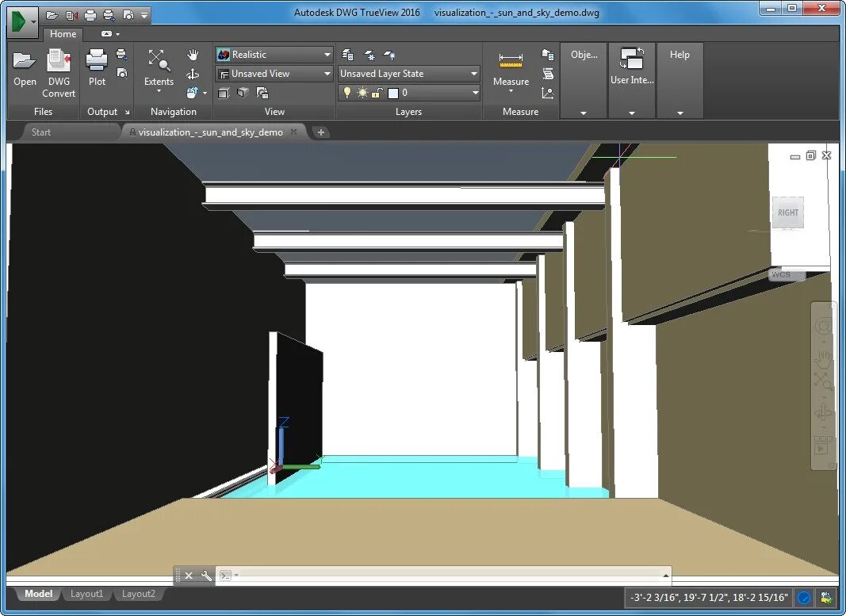This screenshot has width=846, height=616.
Task: Click layer 0 white color swatch
Action: (x=392, y=94)
